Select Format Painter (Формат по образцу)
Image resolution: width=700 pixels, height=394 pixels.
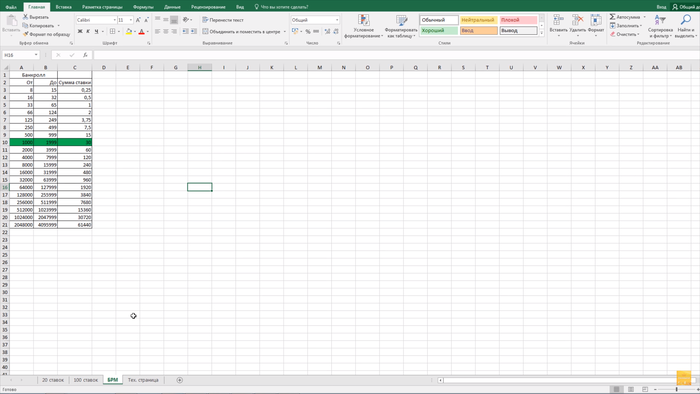(x=46, y=34)
